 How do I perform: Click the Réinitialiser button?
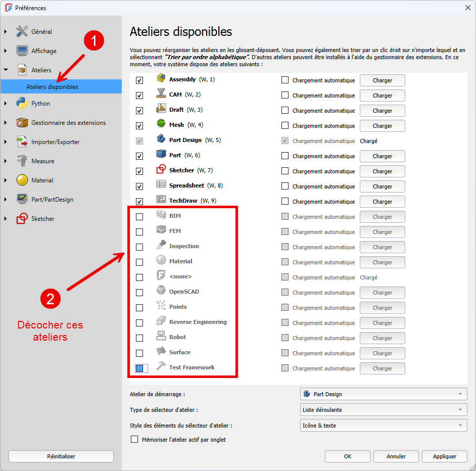(x=61, y=456)
